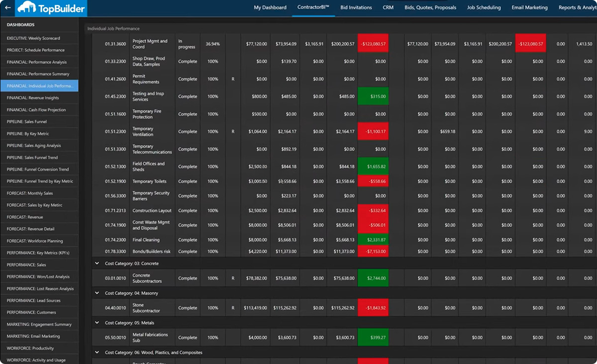
Task: Click the green $1,655.82 variance cell
Action: (x=373, y=167)
